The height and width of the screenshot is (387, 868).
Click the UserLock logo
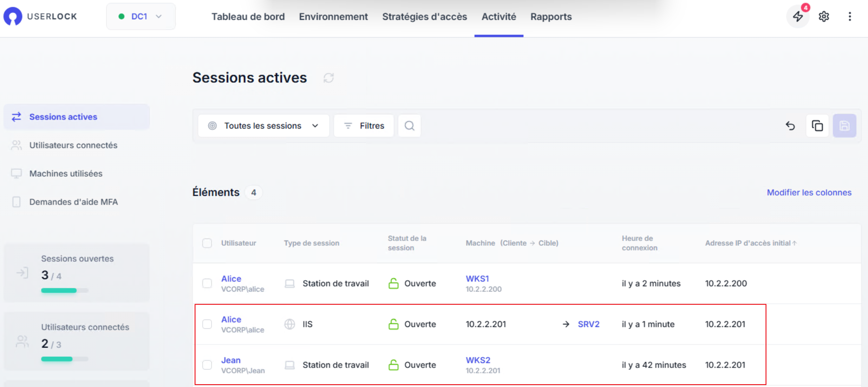pyautogui.click(x=40, y=17)
